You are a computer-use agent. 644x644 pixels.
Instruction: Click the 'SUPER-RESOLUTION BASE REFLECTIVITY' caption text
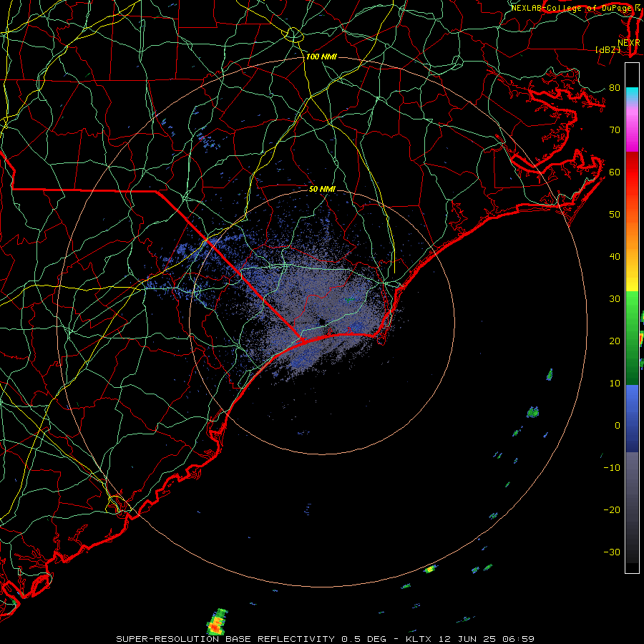(225, 639)
